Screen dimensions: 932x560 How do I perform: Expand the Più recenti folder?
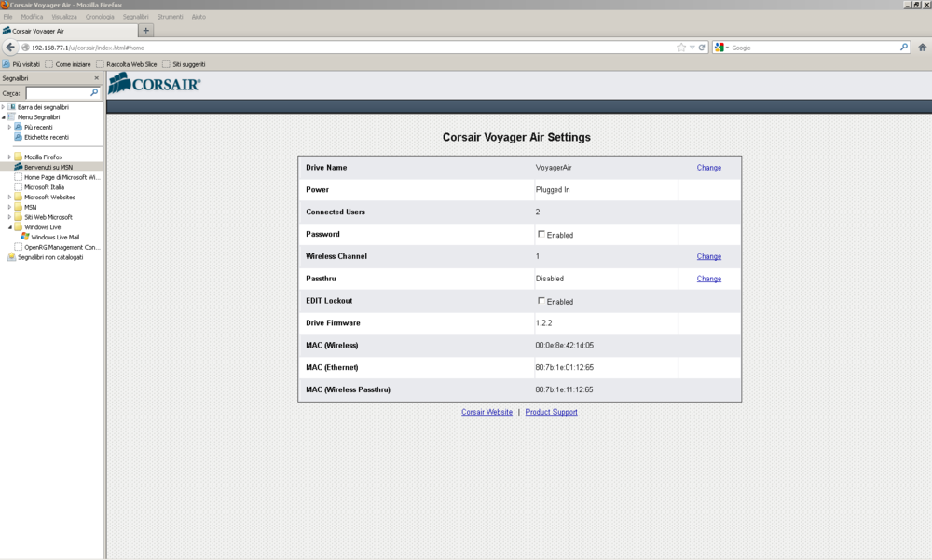pos(9,128)
